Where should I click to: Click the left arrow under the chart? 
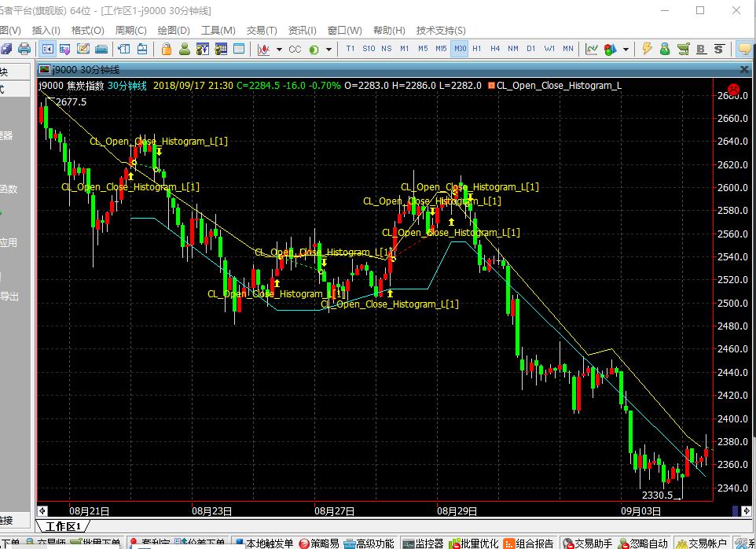pyautogui.click(x=42, y=510)
